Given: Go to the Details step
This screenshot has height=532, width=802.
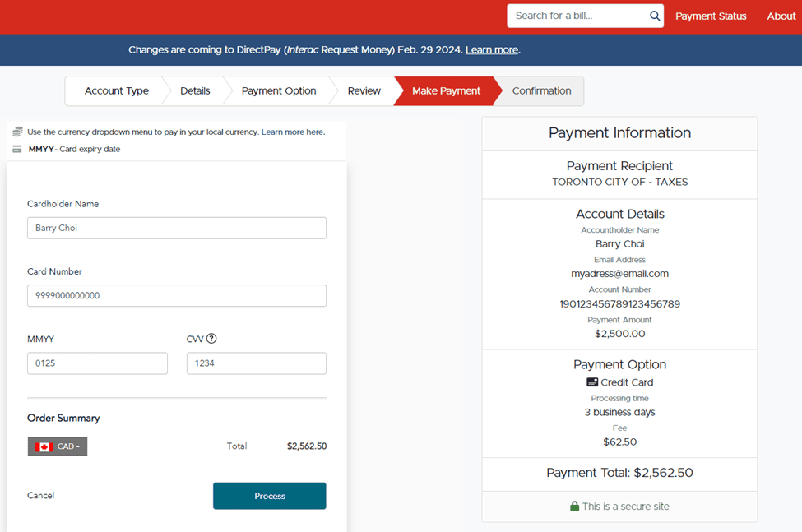Looking at the screenshot, I should (195, 91).
